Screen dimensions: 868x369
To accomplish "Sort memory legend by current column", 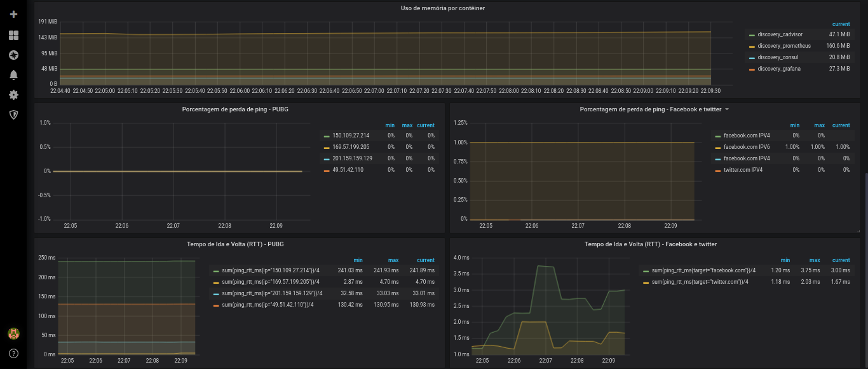I will click(x=841, y=24).
